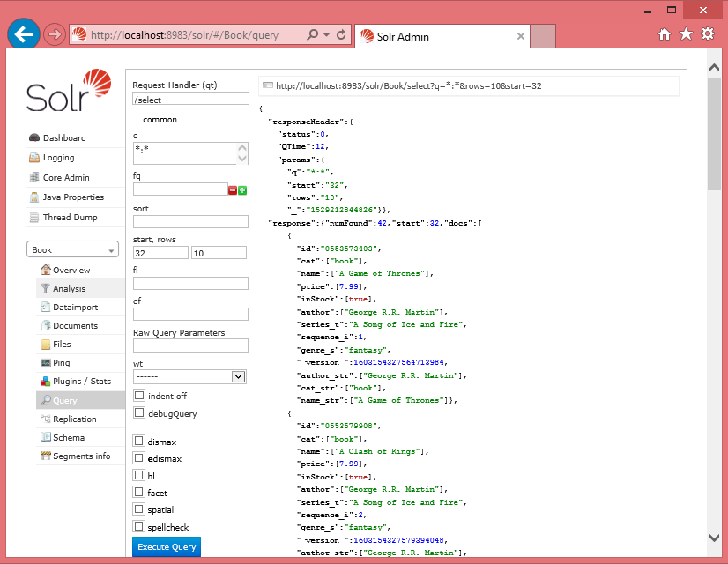Click the red remove fq filter icon
The width and height of the screenshot is (728, 564).
click(x=233, y=190)
